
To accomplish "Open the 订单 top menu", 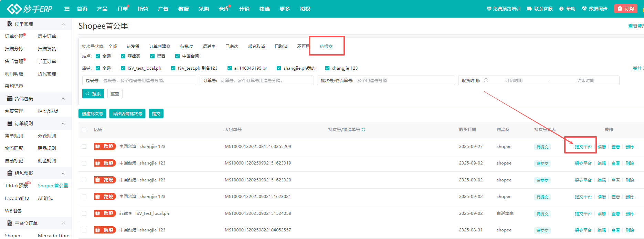I will [x=123, y=9].
